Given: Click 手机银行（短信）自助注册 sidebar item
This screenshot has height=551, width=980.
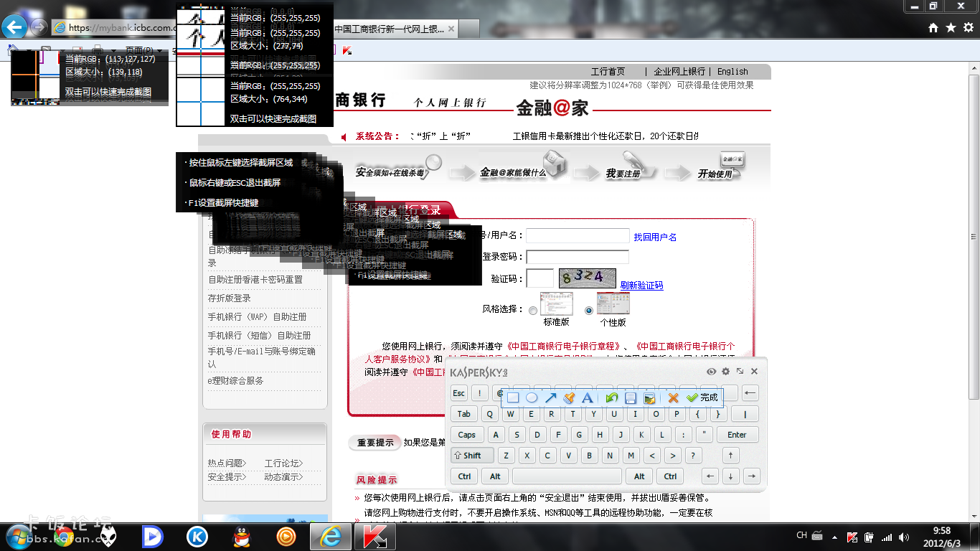Looking at the screenshot, I should click(x=259, y=336).
